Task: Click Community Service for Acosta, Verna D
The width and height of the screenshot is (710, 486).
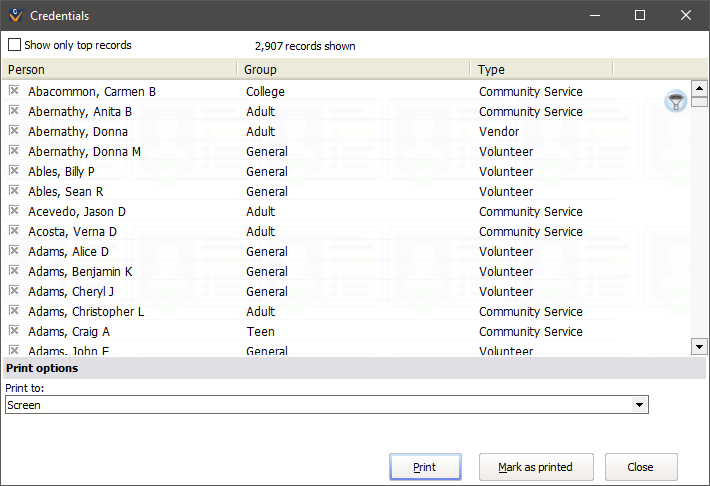Action: pyautogui.click(x=531, y=231)
